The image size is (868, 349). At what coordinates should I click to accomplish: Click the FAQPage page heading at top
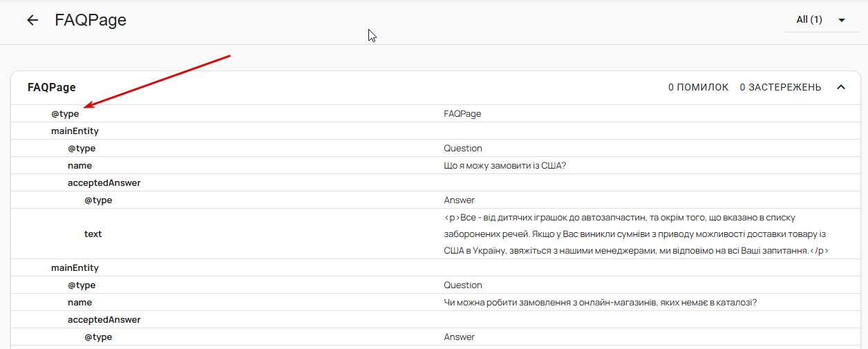click(91, 20)
